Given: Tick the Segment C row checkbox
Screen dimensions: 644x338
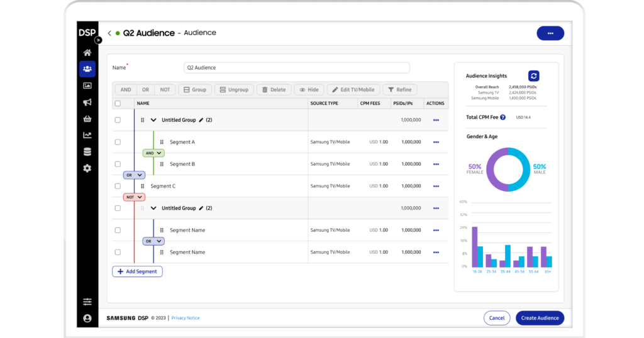Looking at the screenshot, I should point(118,186).
